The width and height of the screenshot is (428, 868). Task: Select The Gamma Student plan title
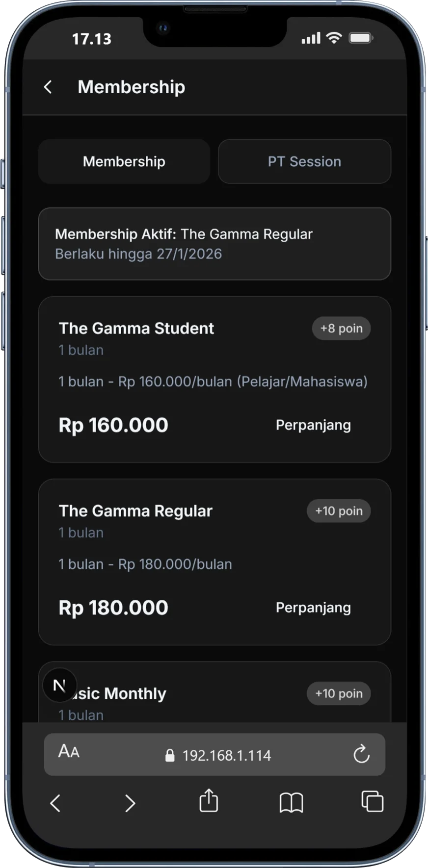[x=136, y=329]
